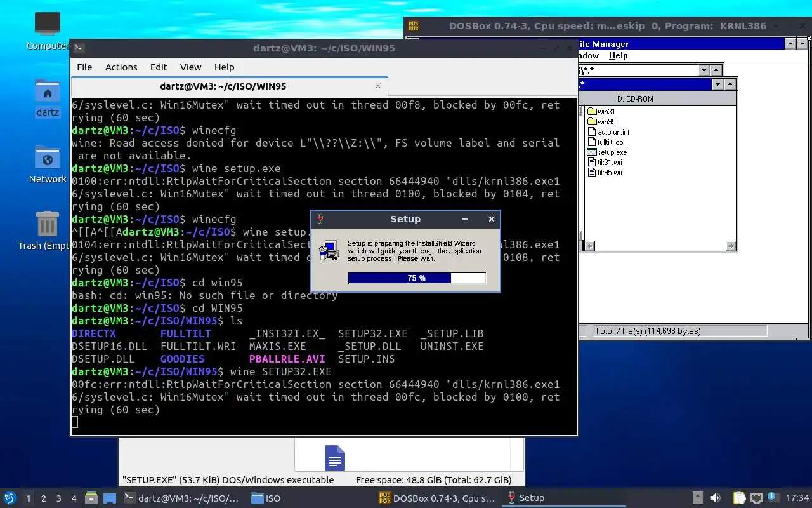Click the taskbar clock showing 17:34
The image size is (812, 508).
[797, 498]
